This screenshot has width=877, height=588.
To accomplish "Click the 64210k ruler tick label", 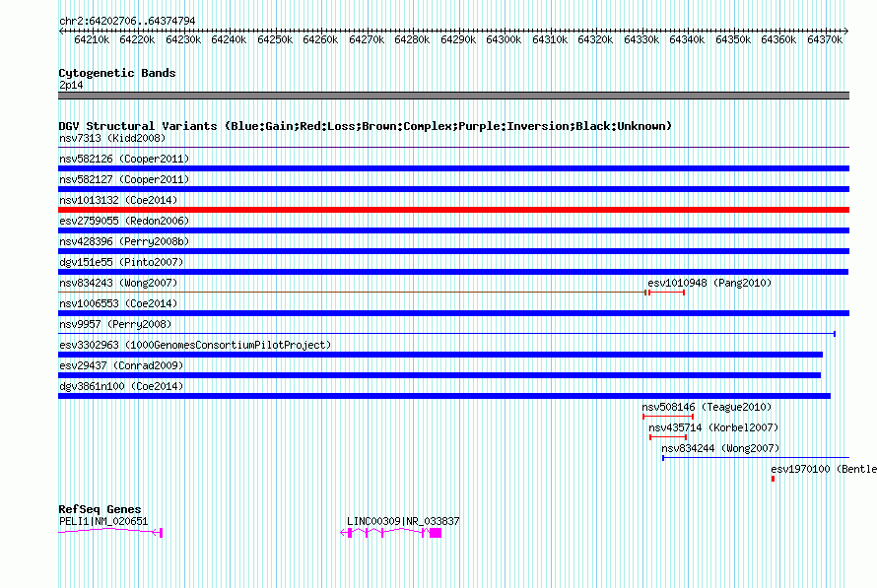I will tap(92, 39).
